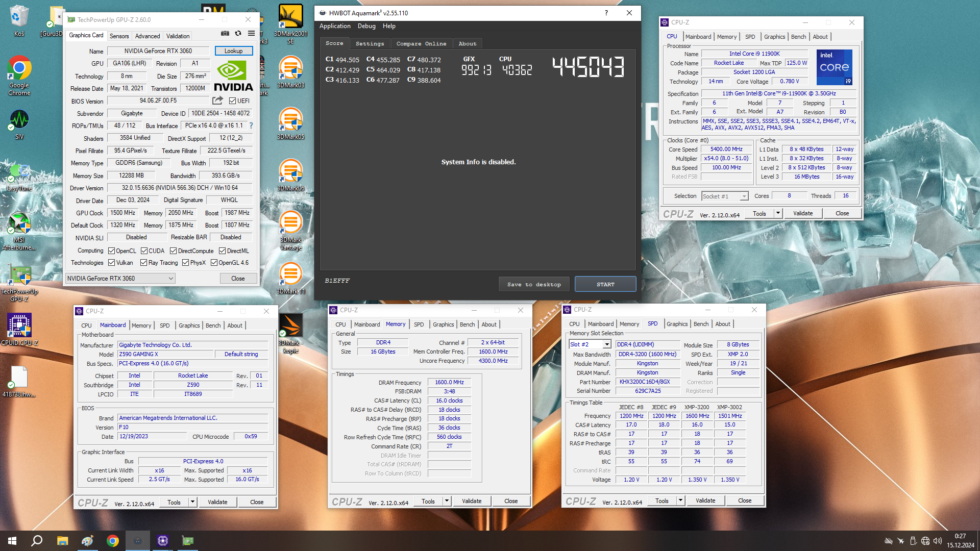Expand Tools arrow in CPU-Z Mainboard window
Screen dimensions: 980x551
192,502
